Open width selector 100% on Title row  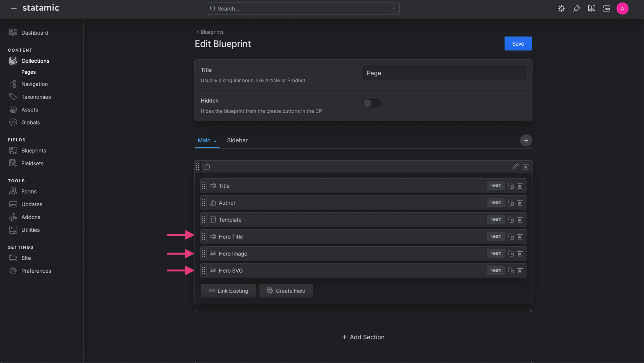[496, 186]
